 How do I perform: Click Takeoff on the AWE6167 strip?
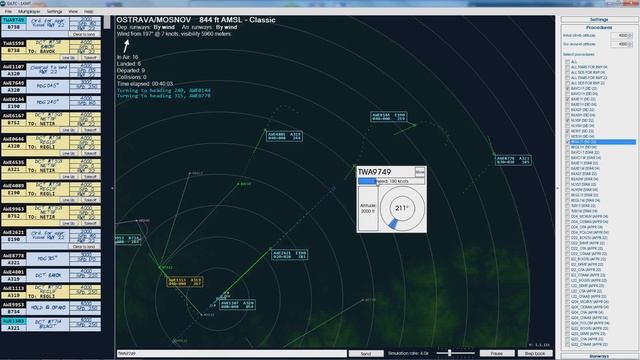[90, 130]
